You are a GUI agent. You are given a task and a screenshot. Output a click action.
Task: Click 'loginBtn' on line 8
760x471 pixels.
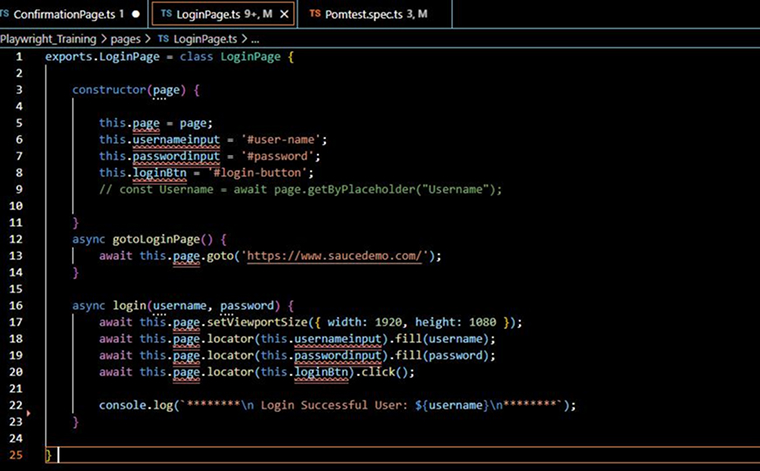pos(159,173)
